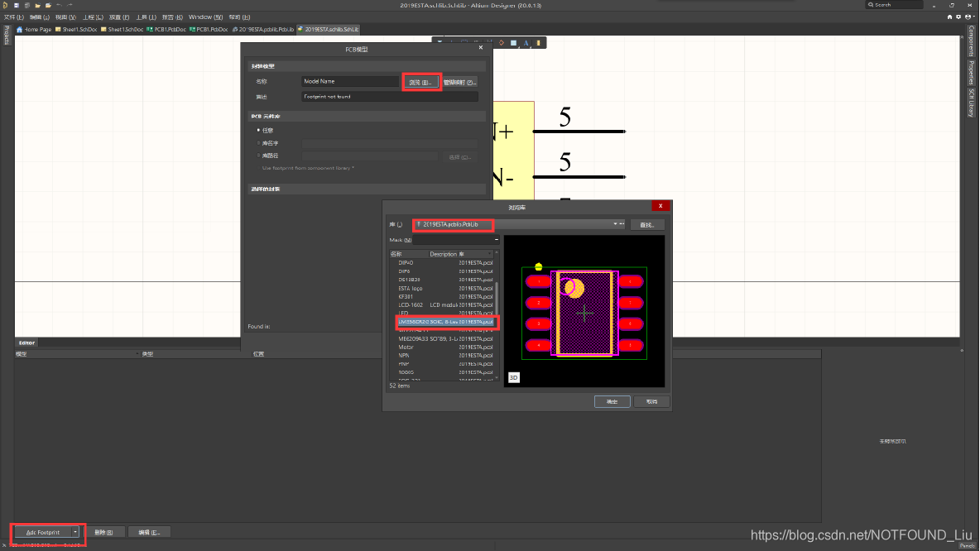
Task: Open the 编辑 (E) menu
Action: coord(40,17)
